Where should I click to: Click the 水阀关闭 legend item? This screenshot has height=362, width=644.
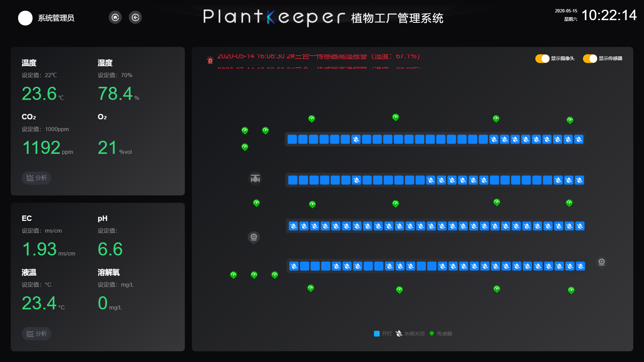pyautogui.click(x=410, y=334)
